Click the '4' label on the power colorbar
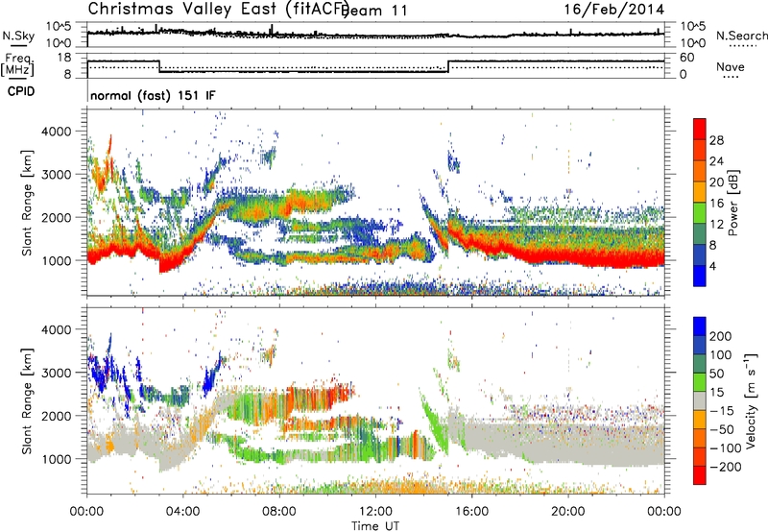768x532 pixels. [713, 266]
